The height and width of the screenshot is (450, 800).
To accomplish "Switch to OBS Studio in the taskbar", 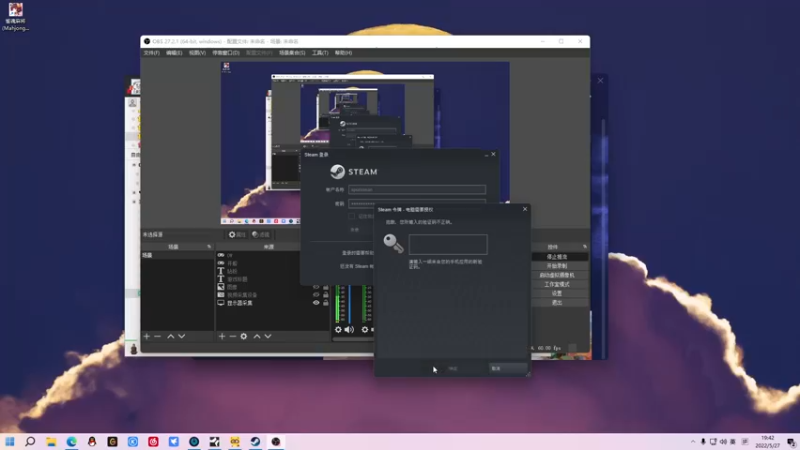I will (x=276, y=441).
